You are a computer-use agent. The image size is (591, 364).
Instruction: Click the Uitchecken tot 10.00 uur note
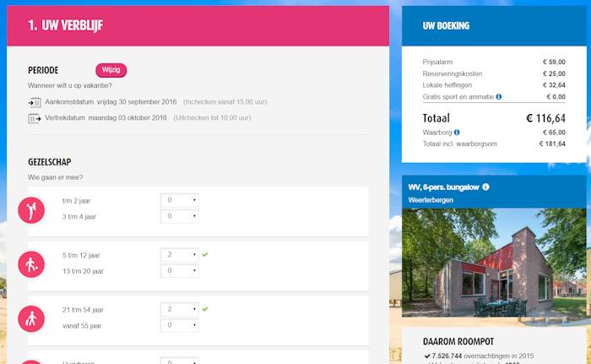coord(212,117)
